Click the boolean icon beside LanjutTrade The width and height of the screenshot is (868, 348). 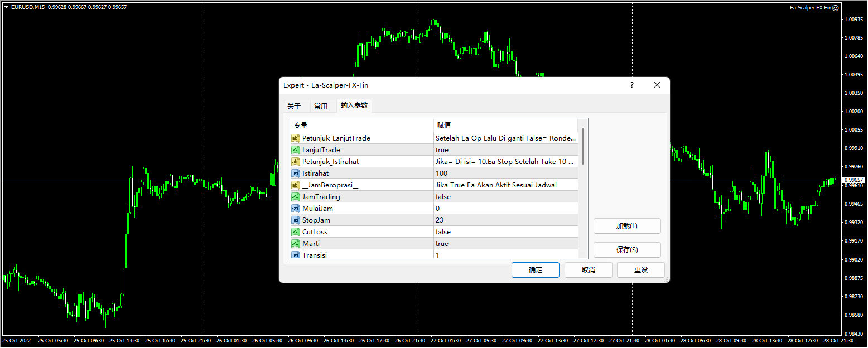(296, 149)
